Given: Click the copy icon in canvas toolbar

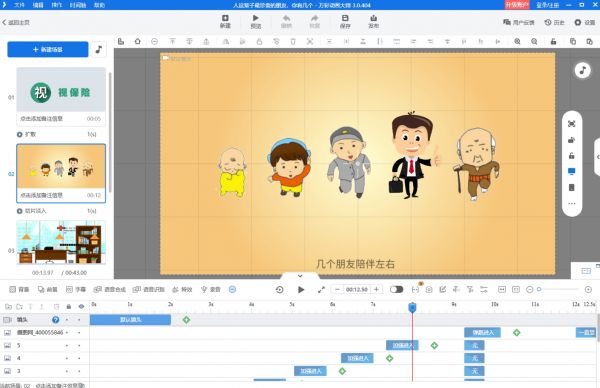Looking at the screenshot, I should pyautogui.click(x=573, y=41).
